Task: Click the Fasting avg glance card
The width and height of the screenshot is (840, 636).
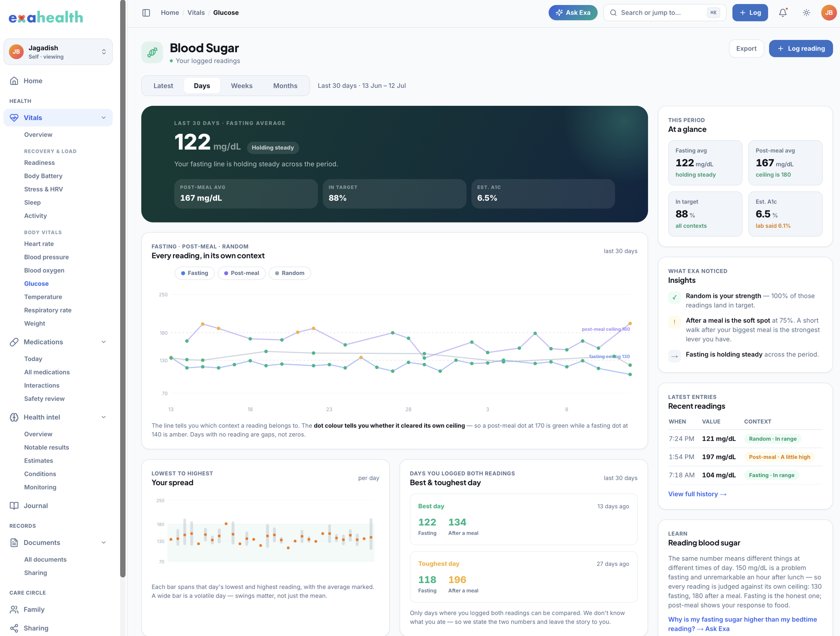Action: pyautogui.click(x=705, y=163)
